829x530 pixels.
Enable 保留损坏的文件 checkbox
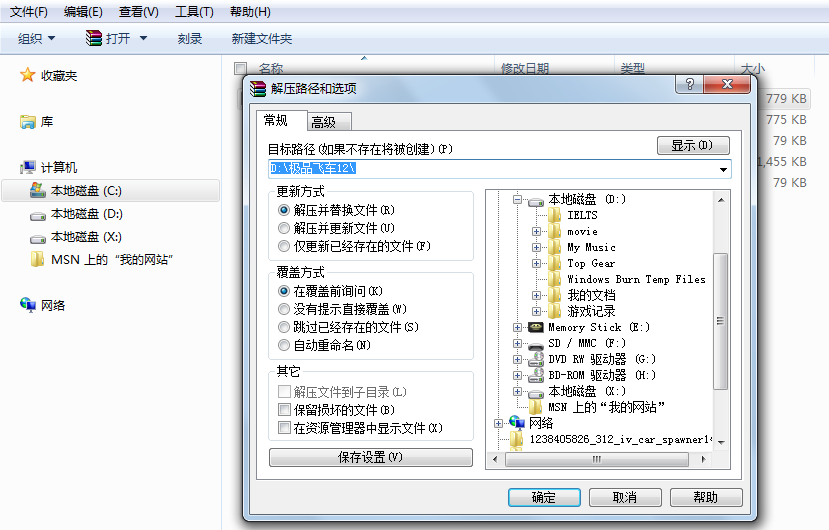tap(284, 409)
